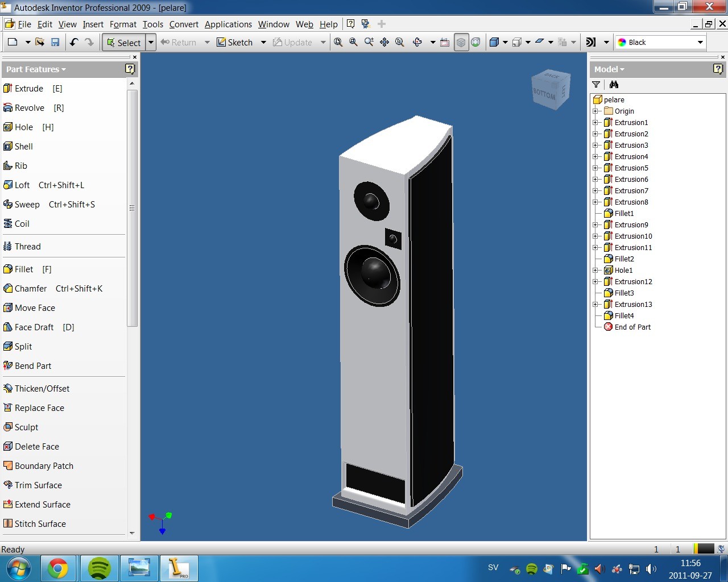Expand the Origin folder node
The height and width of the screenshot is (582, 728).
tap(595, 111)
